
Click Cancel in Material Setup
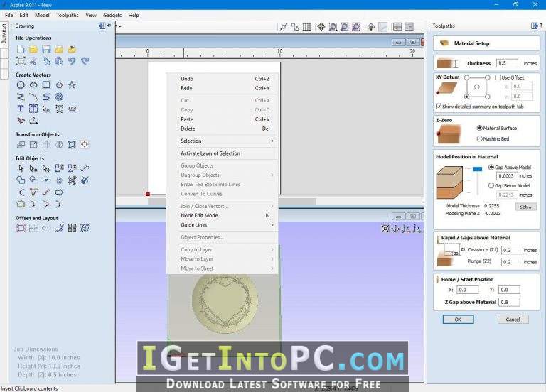[513, 320]
